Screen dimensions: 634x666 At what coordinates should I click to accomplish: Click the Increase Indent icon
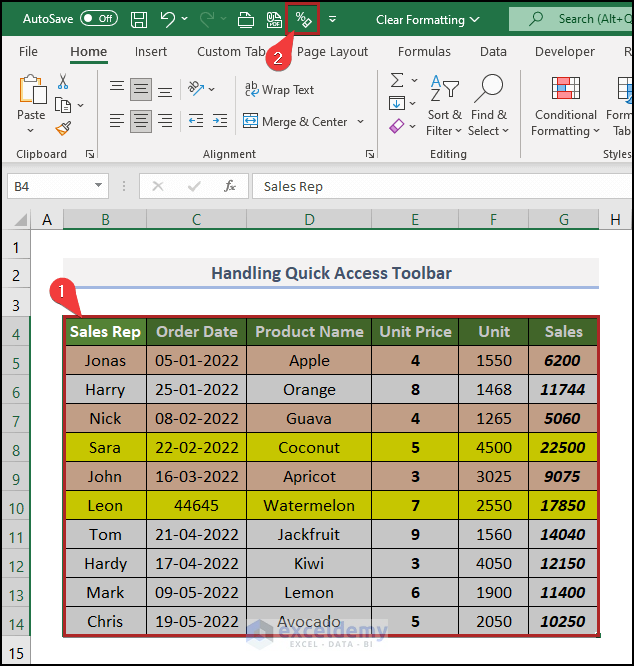point(220,121)
